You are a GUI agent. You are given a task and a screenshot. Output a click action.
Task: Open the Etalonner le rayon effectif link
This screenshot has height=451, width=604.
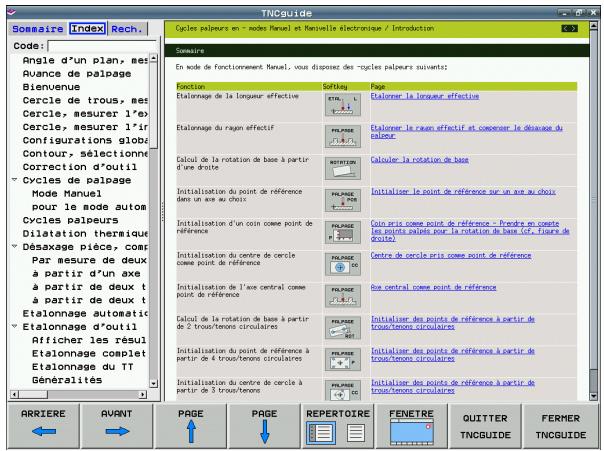point(466,132)
